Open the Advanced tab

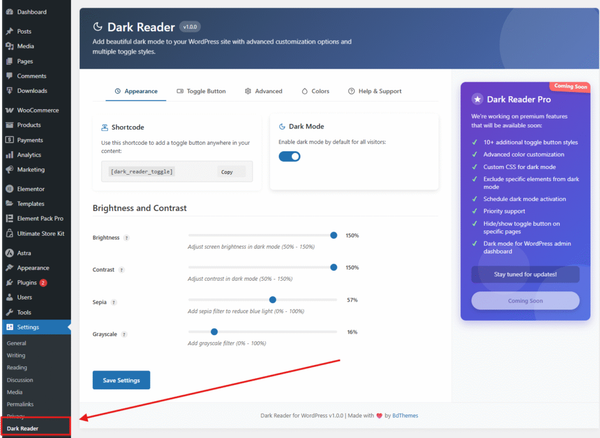(264, 91)
